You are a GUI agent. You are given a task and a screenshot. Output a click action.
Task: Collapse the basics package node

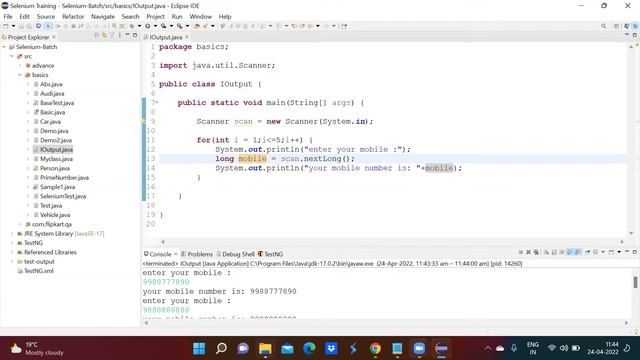click(20, 75)
